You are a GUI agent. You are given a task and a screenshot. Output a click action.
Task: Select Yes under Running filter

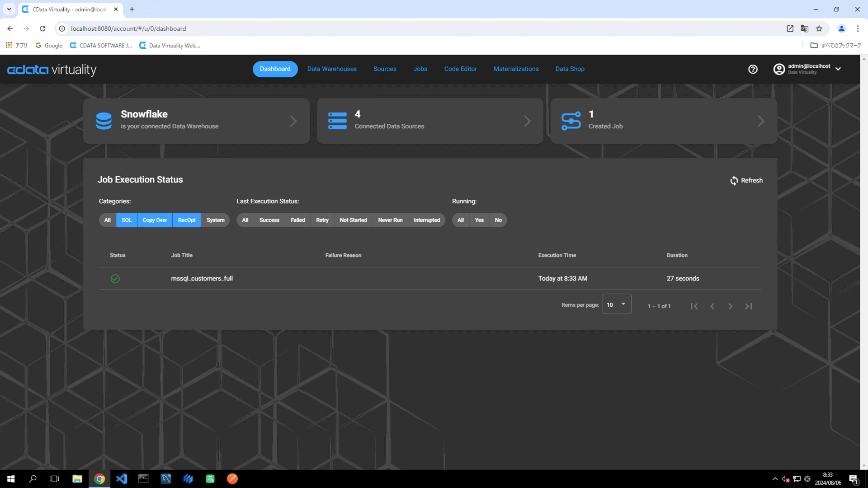pos(479,220)
